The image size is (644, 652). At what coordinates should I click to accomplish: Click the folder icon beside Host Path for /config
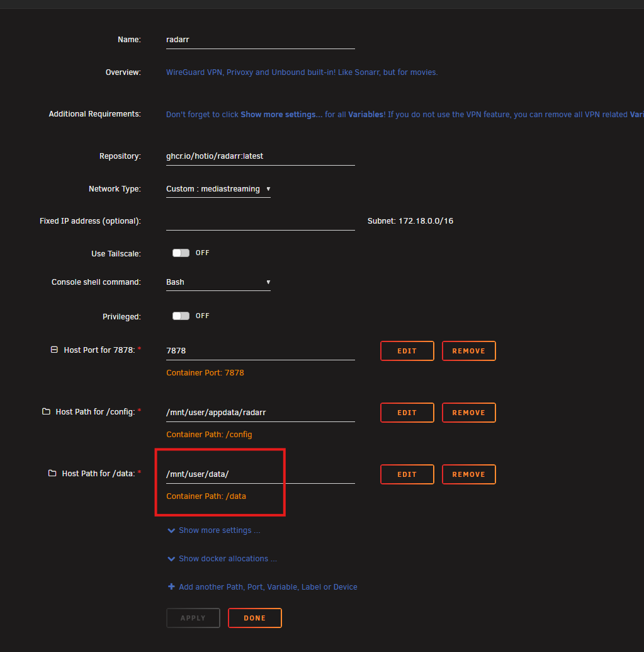click(x=46, y=411)
